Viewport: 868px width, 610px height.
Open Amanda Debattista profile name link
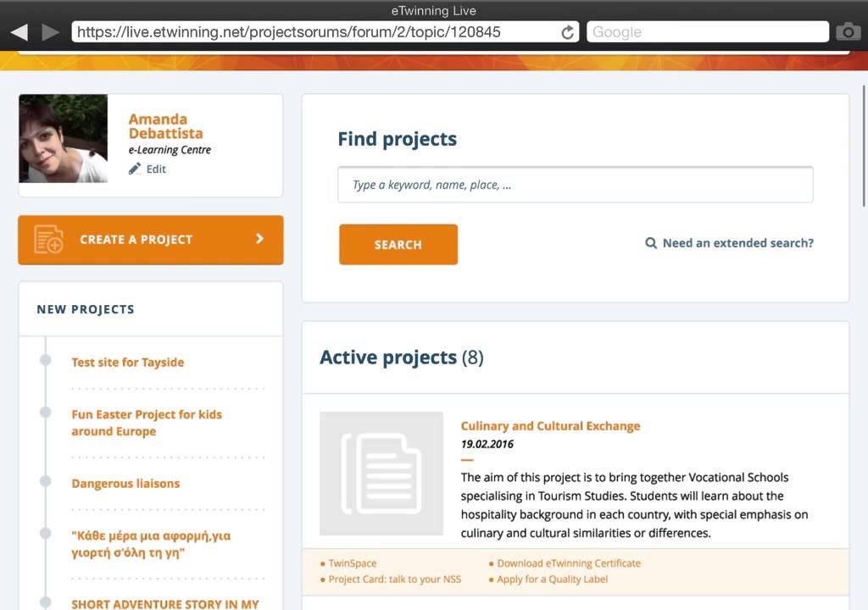(x=165, y=126)
